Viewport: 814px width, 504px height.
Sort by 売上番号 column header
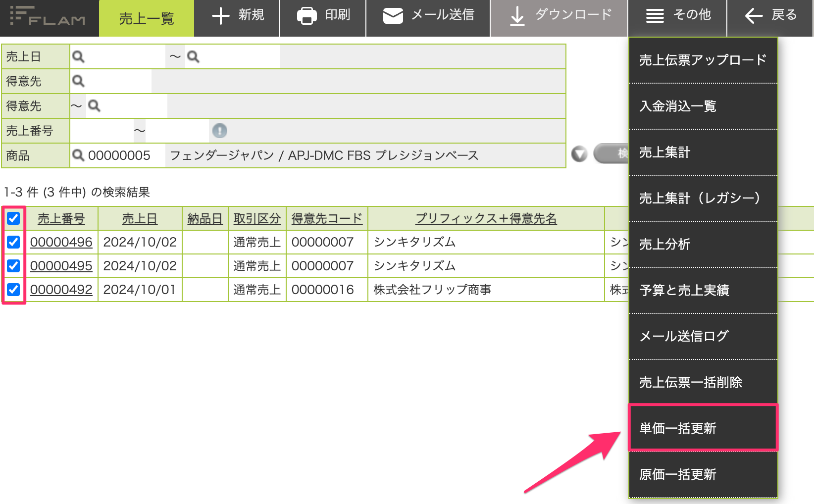(61, 218)
